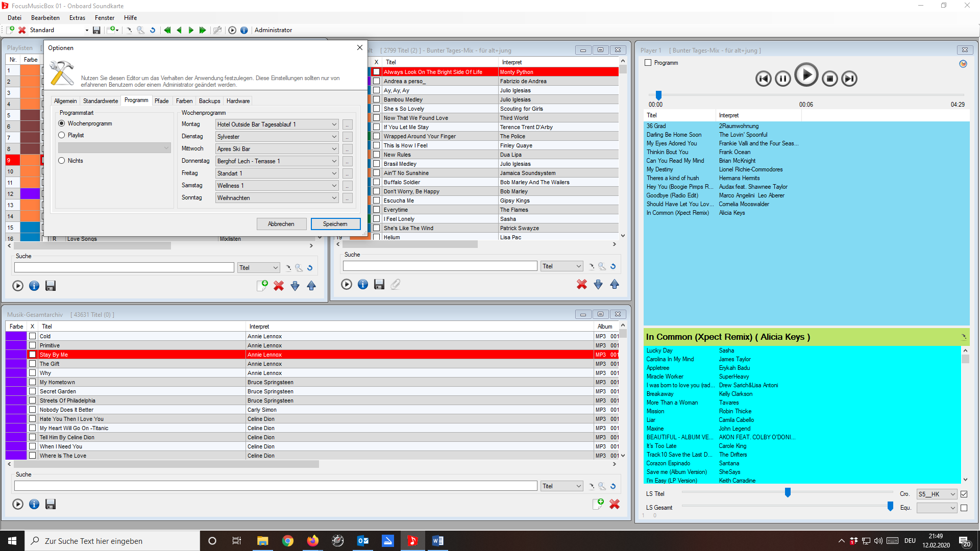This screenshot has width=980, height=551.
Task: Click the Stop button in Player 1
Action: click(830, 79)
